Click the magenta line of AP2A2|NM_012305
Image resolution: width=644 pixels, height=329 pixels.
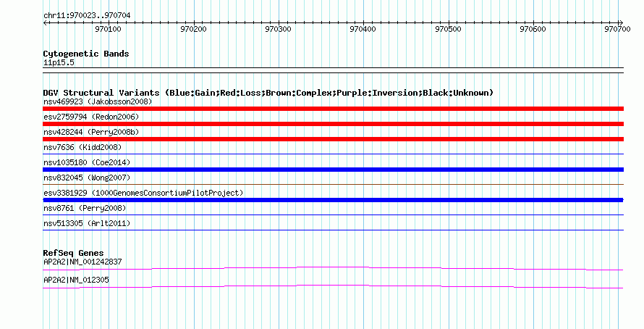(333, 287)
